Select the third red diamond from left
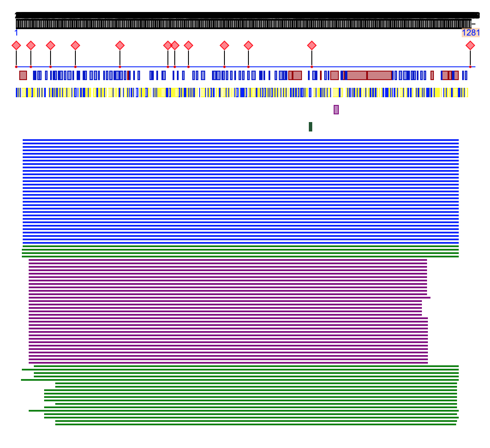The height and width of the screenshot is (448, 490). (51, 45)
